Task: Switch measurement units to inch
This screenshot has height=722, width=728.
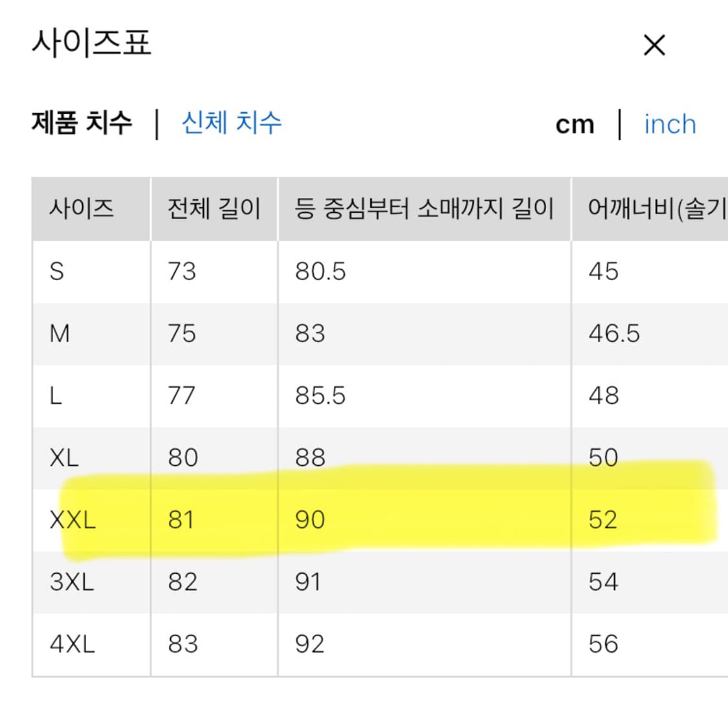Action: pyautogui.click(x=669, y=124)
